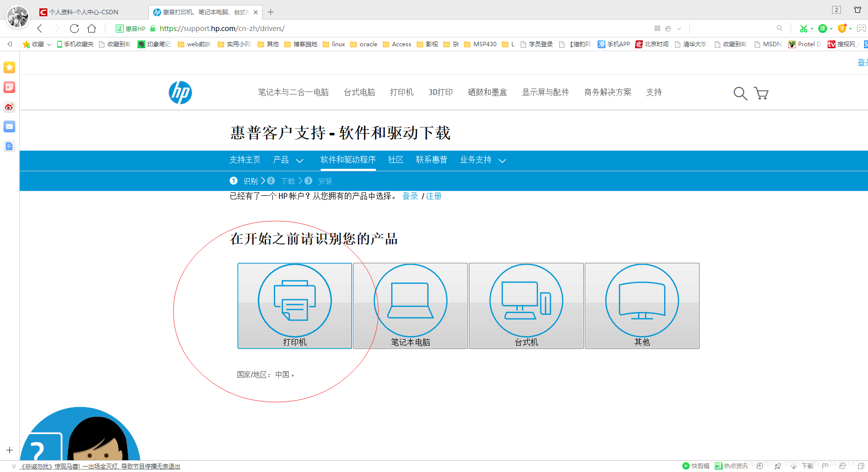Open the dropdown arrow beside the scissors icon

coord(812,29)
